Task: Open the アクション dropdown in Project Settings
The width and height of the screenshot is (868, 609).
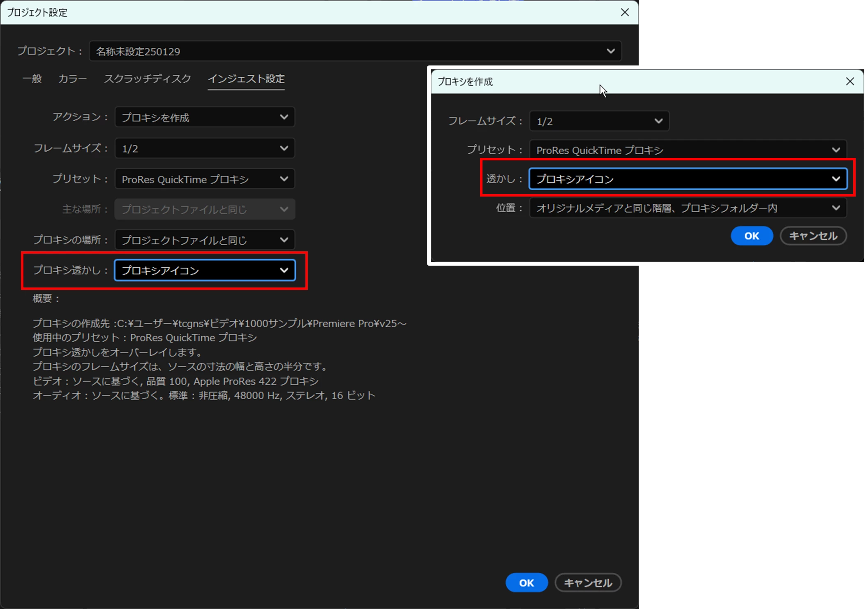Action: [205, 117]
